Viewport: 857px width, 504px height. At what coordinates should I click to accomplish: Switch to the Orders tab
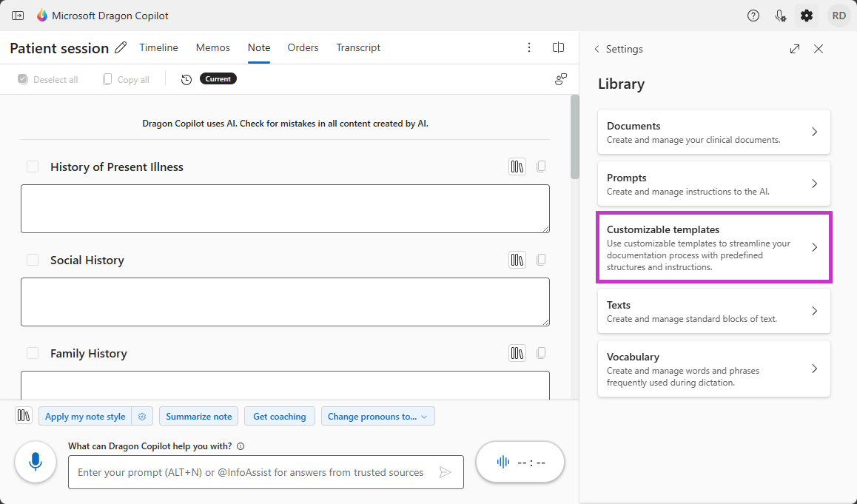pyautogui.click(x=303, y=47)
